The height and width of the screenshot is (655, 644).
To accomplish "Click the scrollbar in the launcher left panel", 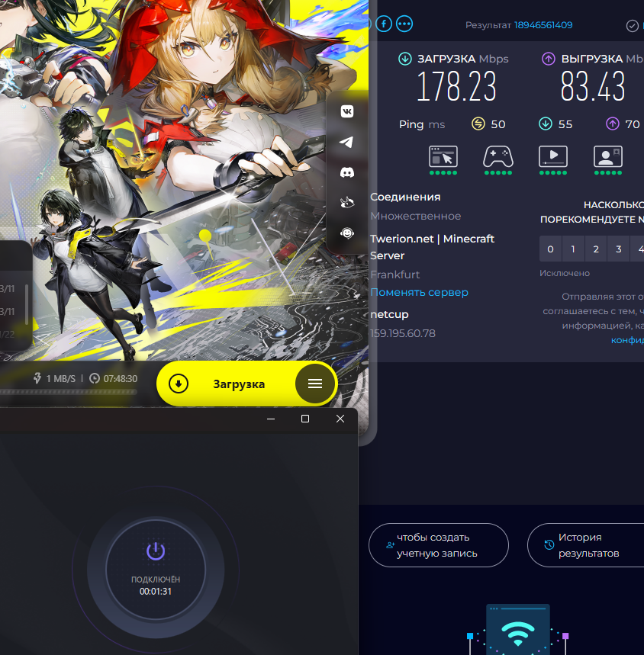I will coord(27,304).
